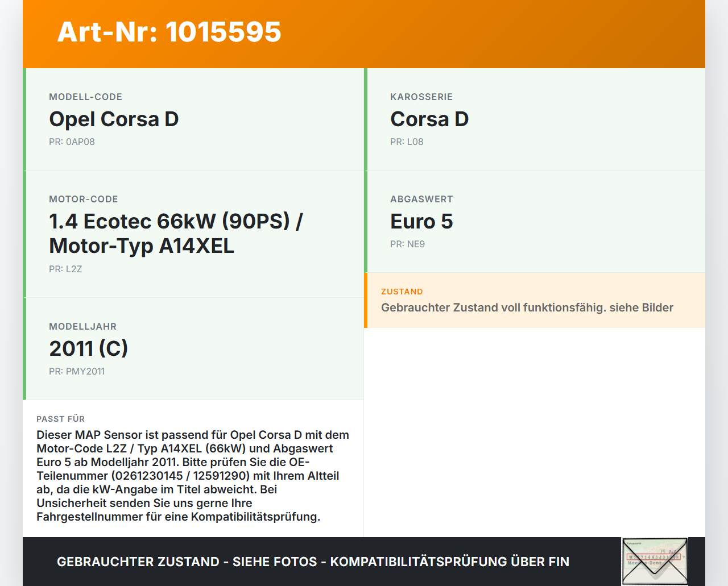Select the PR: L2Z code
Viewport: 728px width, 586px height.
click(x=65, y=269)
